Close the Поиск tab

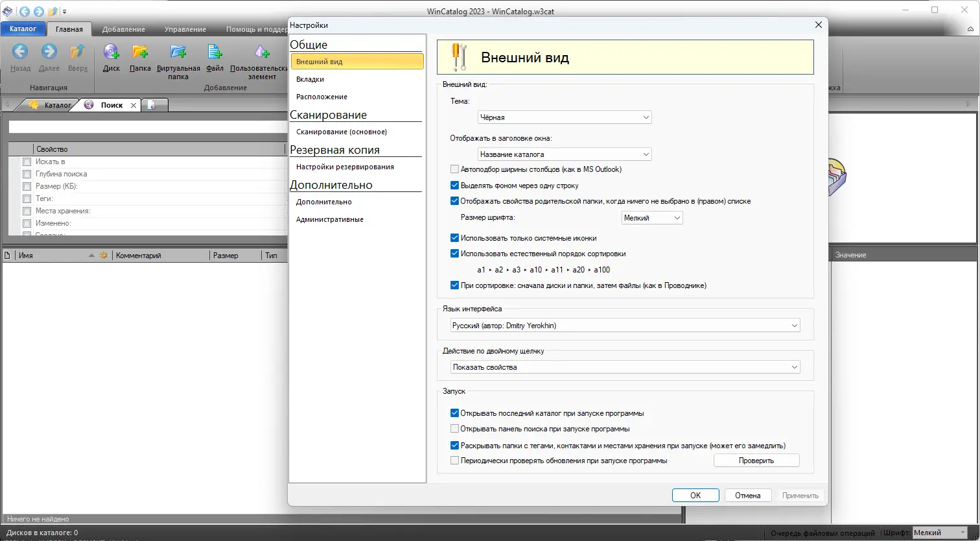point(134,105)
